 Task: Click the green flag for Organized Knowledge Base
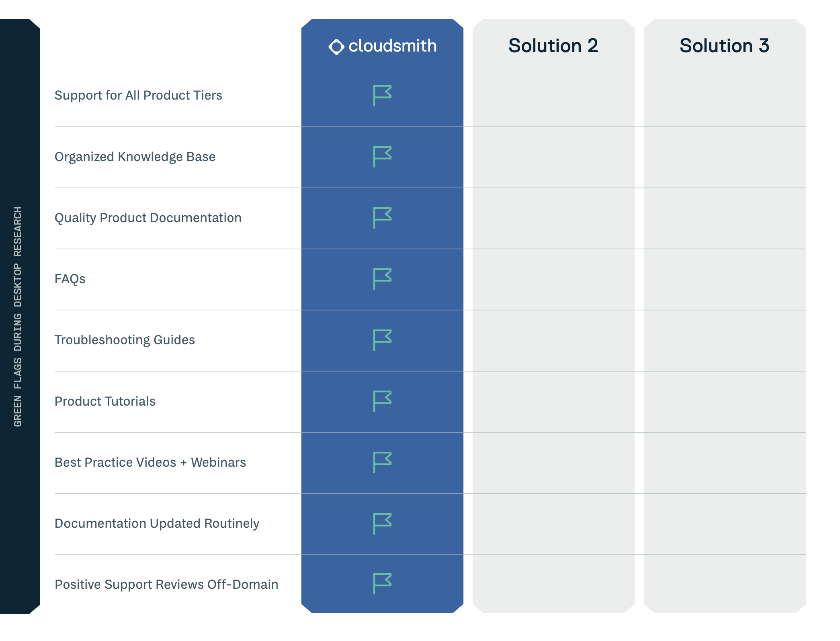[x=382, y=157]
